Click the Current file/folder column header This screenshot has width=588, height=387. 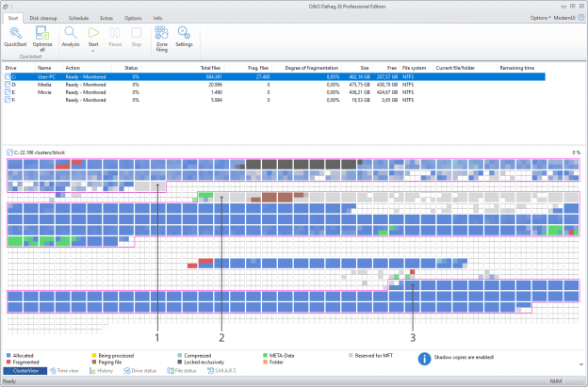point(455,68)
